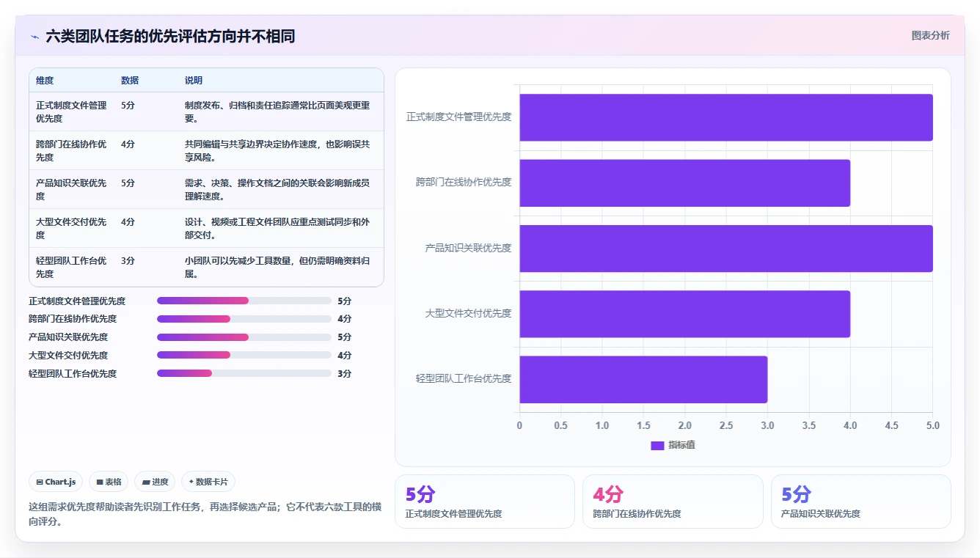Click the footnote text starting 这组需求优先度
This screenshot has width=980, height=558.
[x=205, y=514]
